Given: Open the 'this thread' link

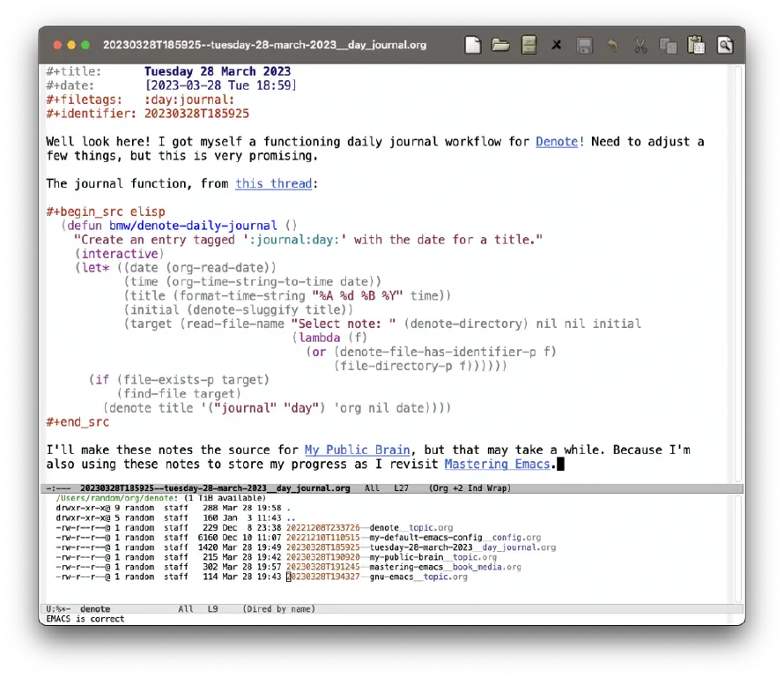Looking at the screenshot, I should [273, 183].
